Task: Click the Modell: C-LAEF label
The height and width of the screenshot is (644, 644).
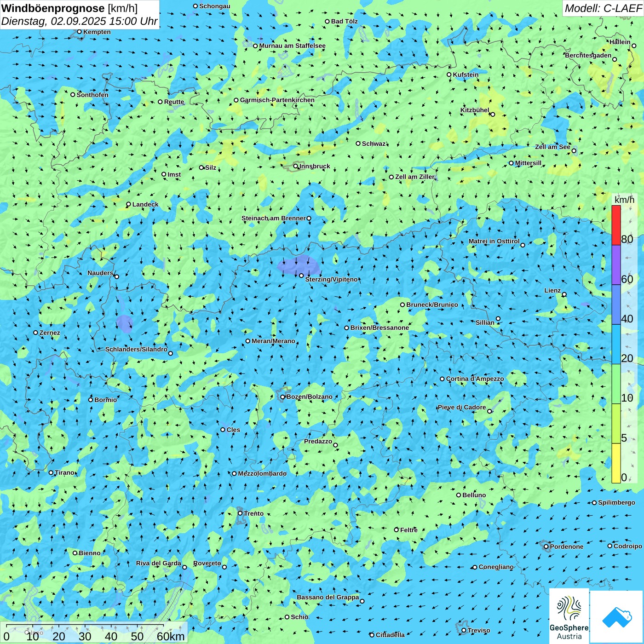Action: coord(603,8)
